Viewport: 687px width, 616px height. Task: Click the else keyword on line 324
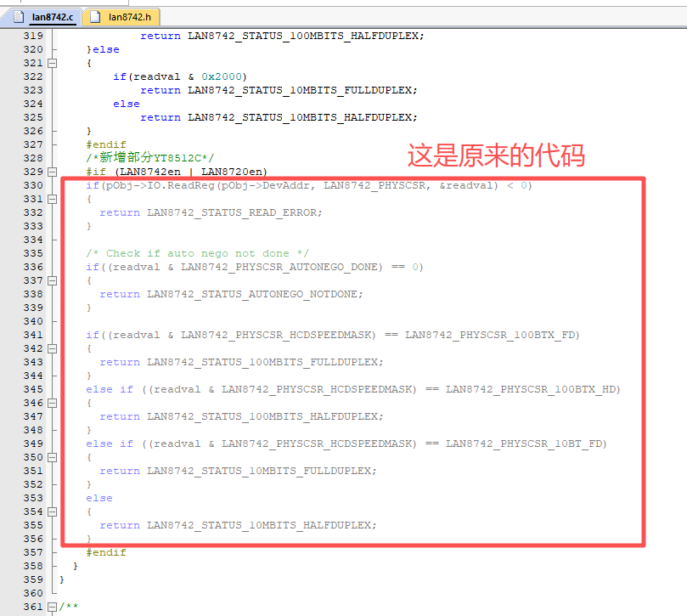coord(127,104)
